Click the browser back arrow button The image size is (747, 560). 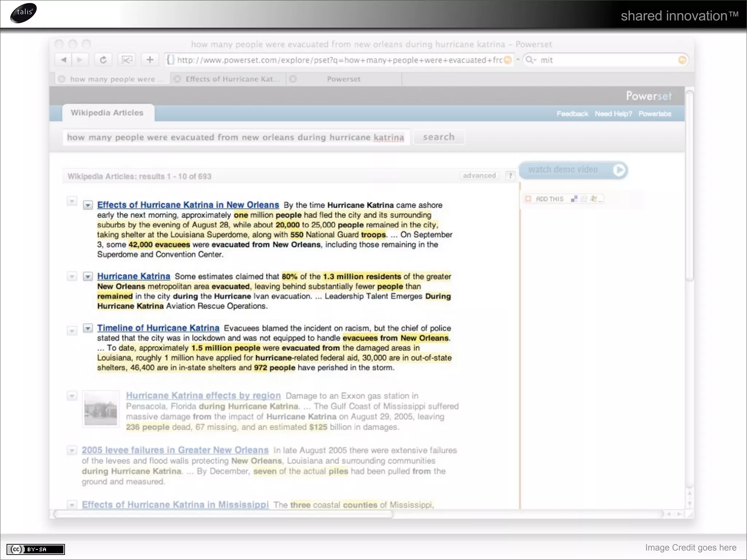click(63, 60)
